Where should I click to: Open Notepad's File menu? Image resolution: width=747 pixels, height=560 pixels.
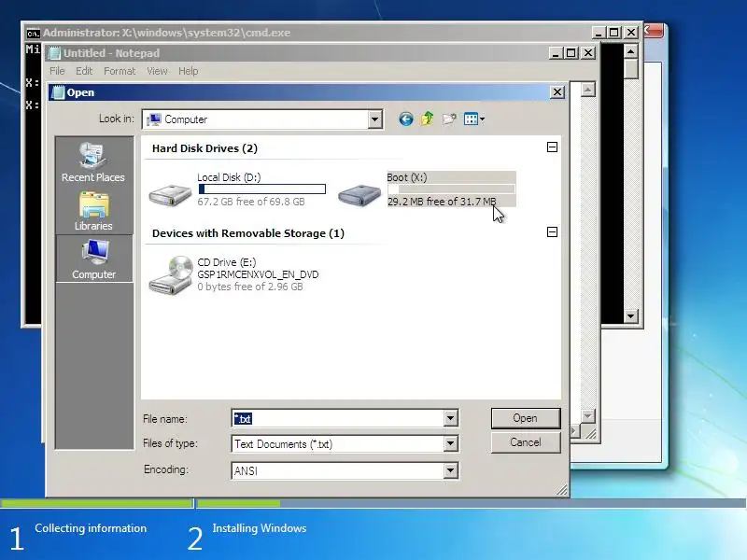57,71
